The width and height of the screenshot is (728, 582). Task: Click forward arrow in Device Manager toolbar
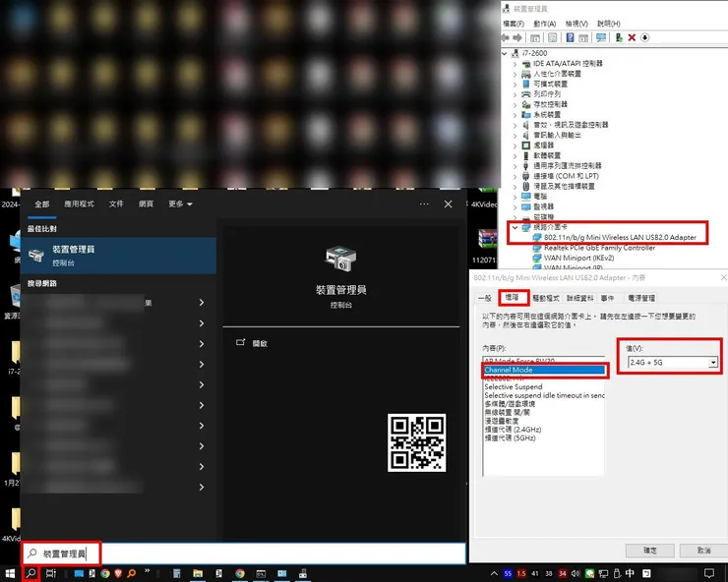(517, 37)
